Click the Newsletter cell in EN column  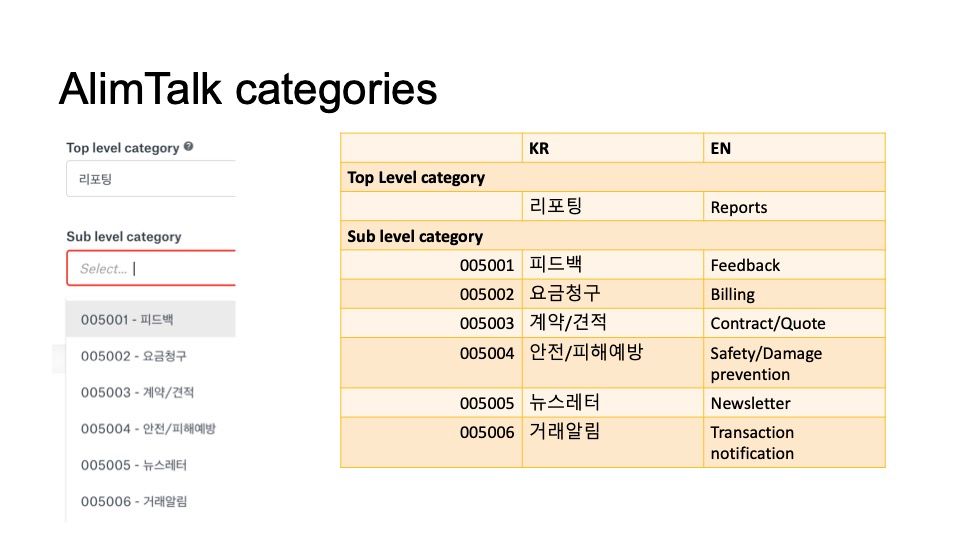(794, 403)
